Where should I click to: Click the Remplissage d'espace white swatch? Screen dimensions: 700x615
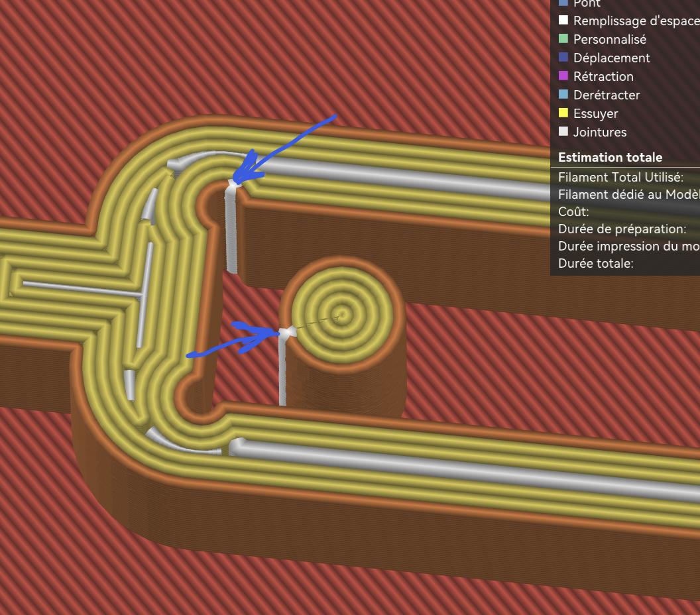tap(563, 20)
